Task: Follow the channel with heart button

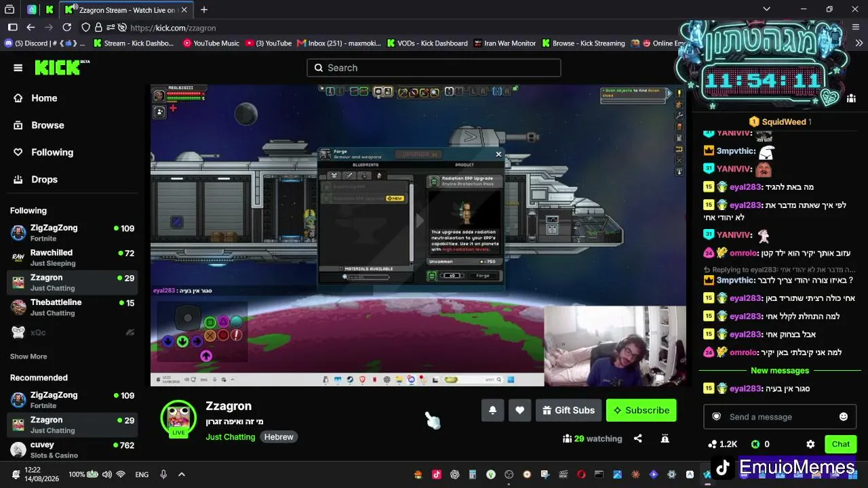Action: pyautogui.click(x=520, y=410)
